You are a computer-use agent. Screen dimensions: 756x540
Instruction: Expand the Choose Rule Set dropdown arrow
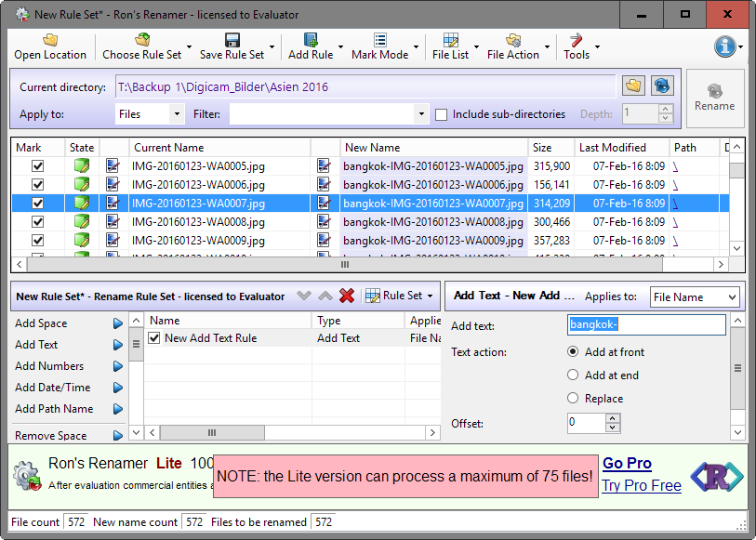point(189,46)
